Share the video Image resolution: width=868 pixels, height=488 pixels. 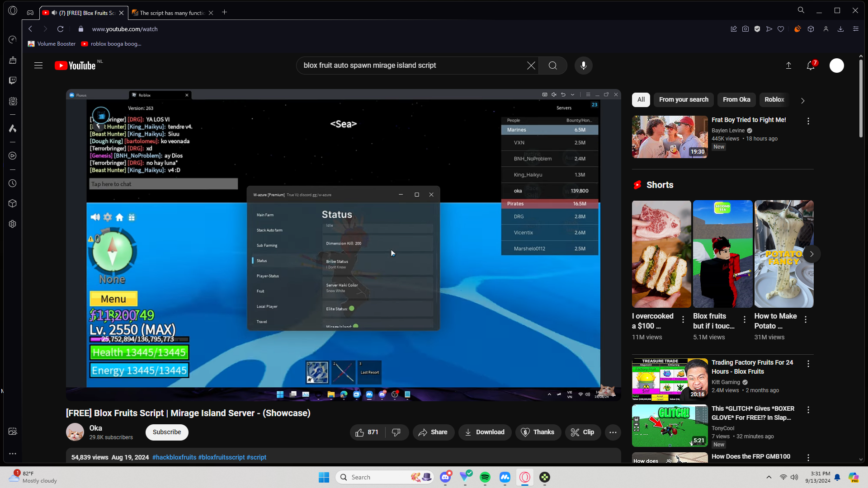tap(433, 432)
